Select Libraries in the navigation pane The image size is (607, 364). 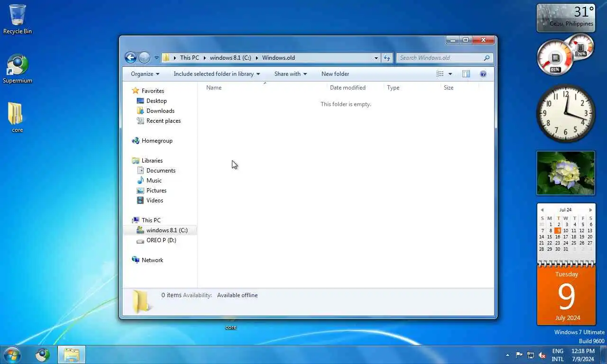[147, 161]
